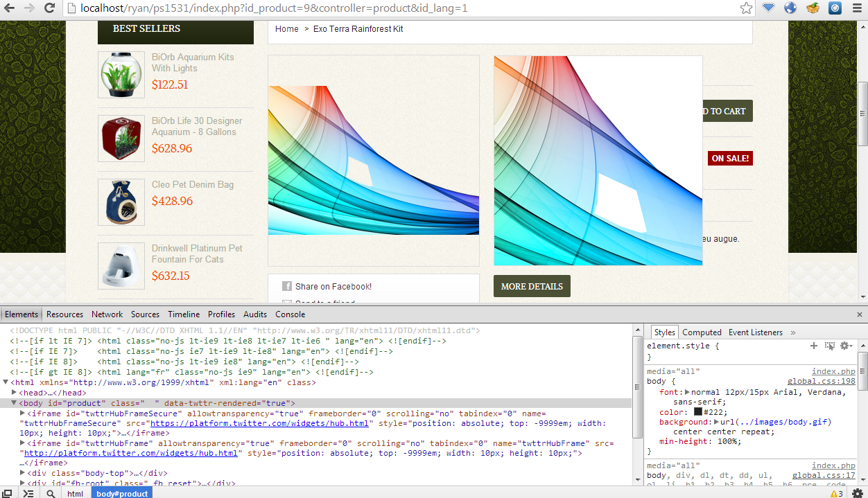Screen dimensions: 868x498
Task: Reload the page with the refresh icon
Action: click(x=49, y=8)
